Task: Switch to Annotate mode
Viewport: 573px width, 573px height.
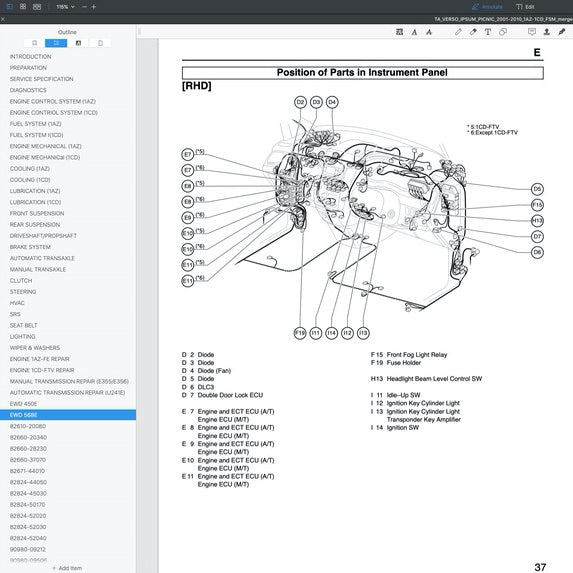Action: (x=487, y=7)
